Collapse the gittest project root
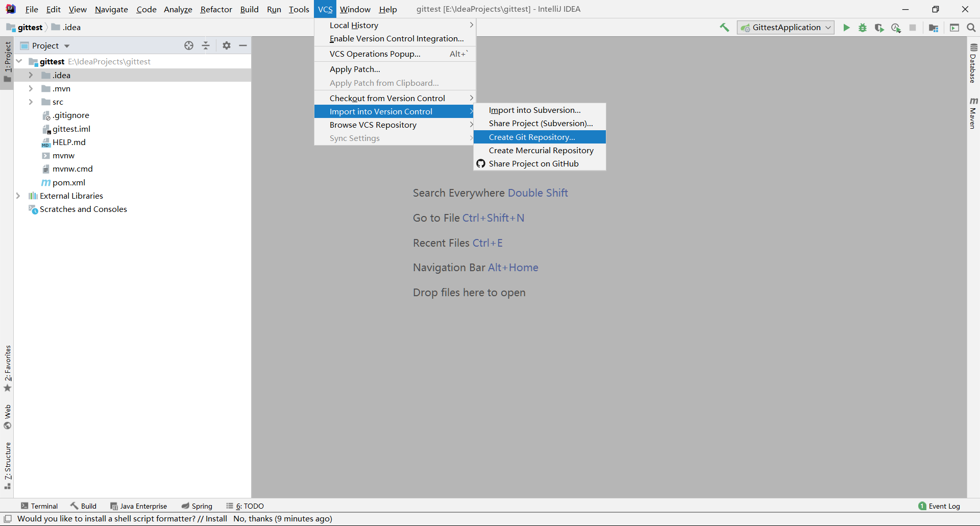The image size is (980, 526). 19,61
